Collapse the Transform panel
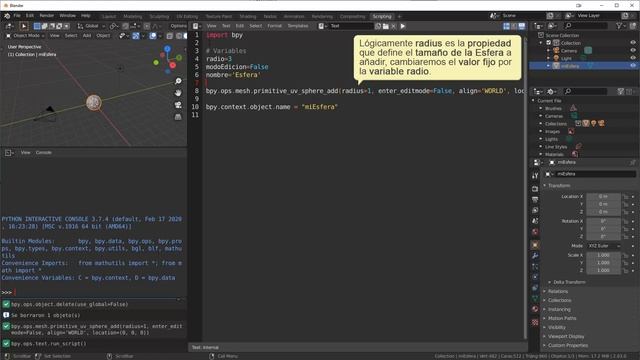Screen dimensions: 640x360 559,185
